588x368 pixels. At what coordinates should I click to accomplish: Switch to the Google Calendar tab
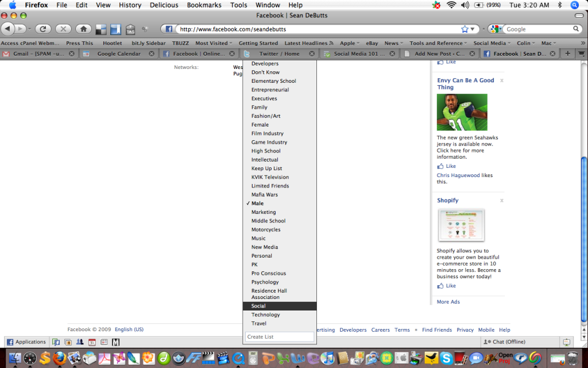pyautogui.click(x=119, y=53)
